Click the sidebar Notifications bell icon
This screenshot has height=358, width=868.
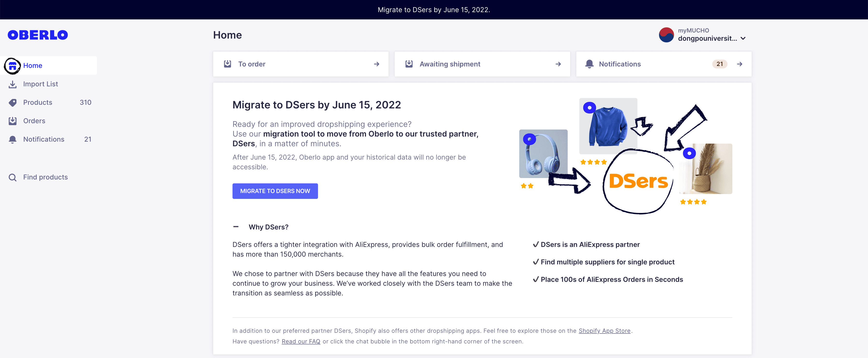12,139
